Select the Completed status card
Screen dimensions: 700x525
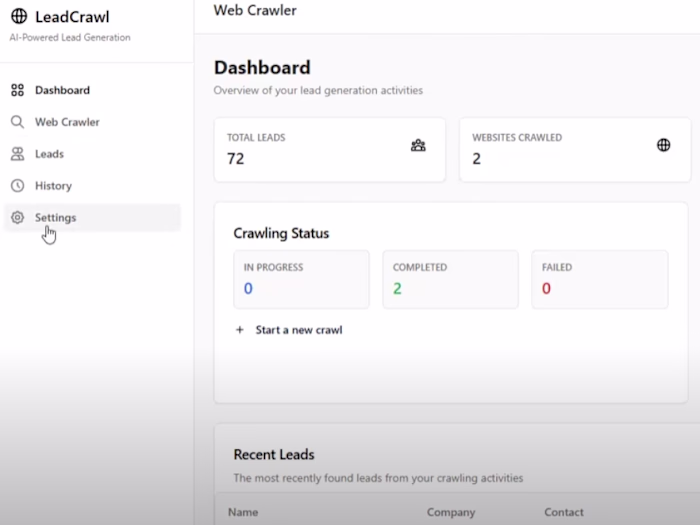[450, 278]
